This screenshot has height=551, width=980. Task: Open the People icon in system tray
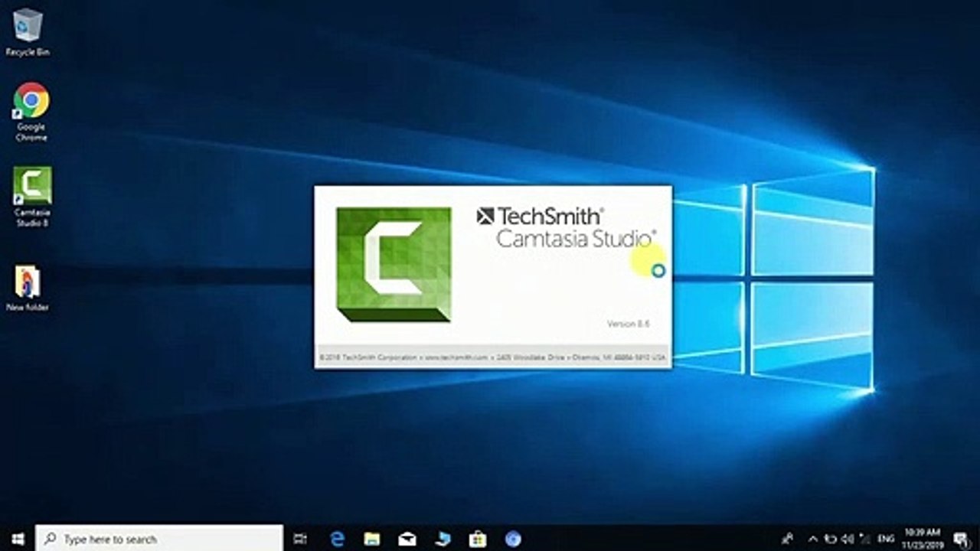pos(787,539)
